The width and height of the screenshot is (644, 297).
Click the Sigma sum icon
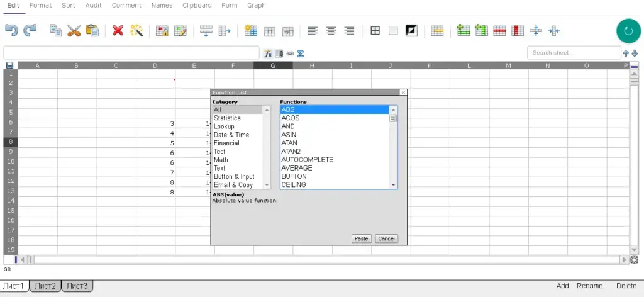301,53
